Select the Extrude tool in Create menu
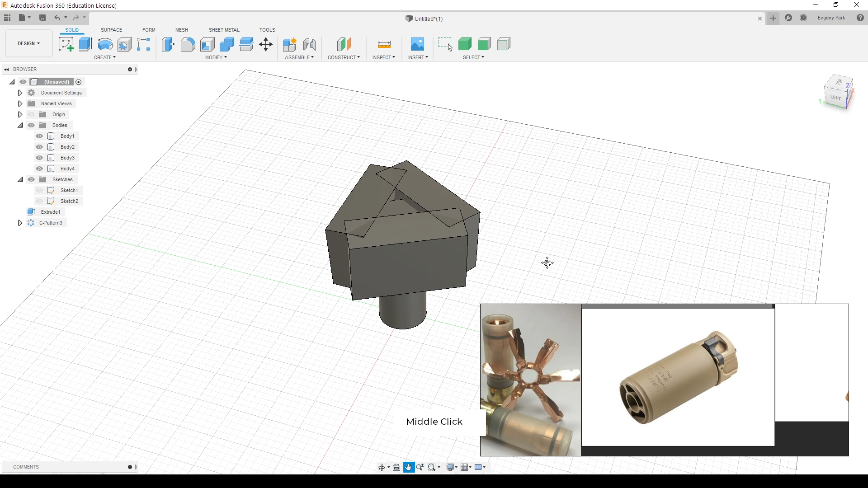868x488 pixels. click(x=85, y=43)
